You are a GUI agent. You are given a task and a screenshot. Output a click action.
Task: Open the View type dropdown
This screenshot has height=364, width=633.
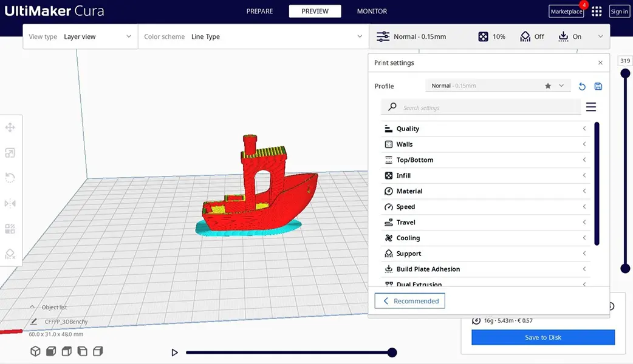tap(80, 37)
